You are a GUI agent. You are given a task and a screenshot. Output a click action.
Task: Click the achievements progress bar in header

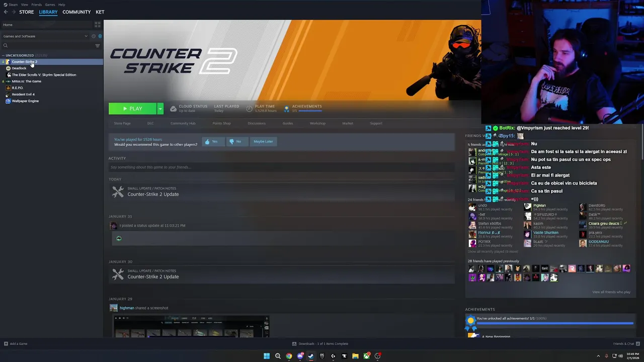pyautogui.click(x=310, y=111)
